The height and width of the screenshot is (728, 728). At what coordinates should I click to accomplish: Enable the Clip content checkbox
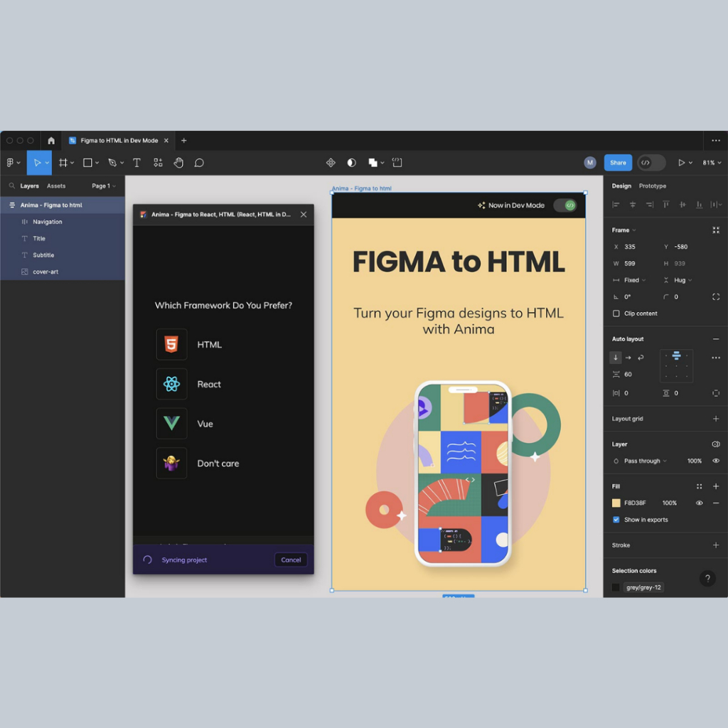click(616, 314)
